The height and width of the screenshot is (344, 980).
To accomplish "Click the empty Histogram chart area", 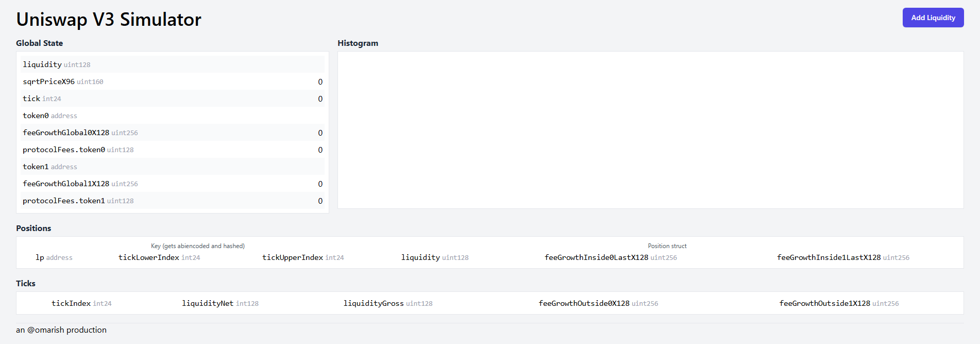I will (650, 130).
